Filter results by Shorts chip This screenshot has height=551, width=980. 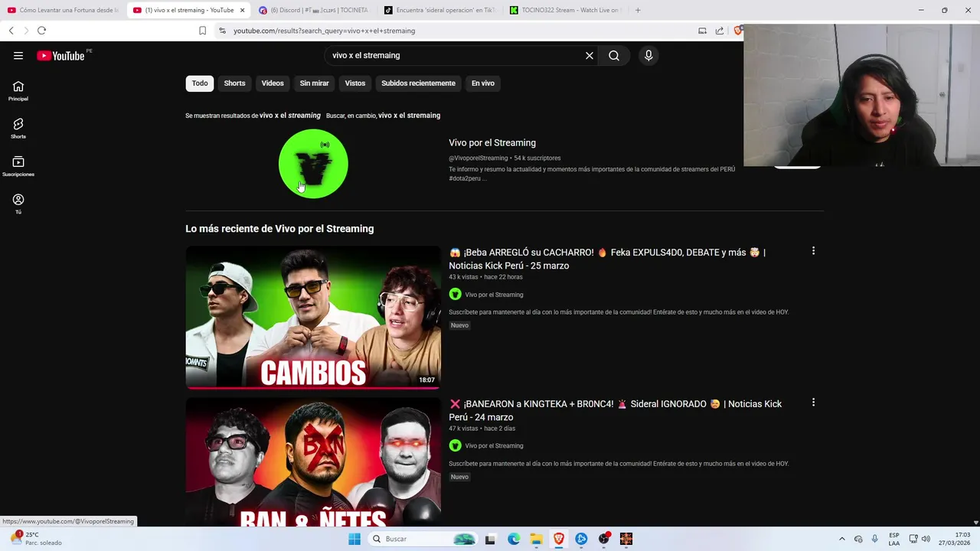click(x=234, y=83)
